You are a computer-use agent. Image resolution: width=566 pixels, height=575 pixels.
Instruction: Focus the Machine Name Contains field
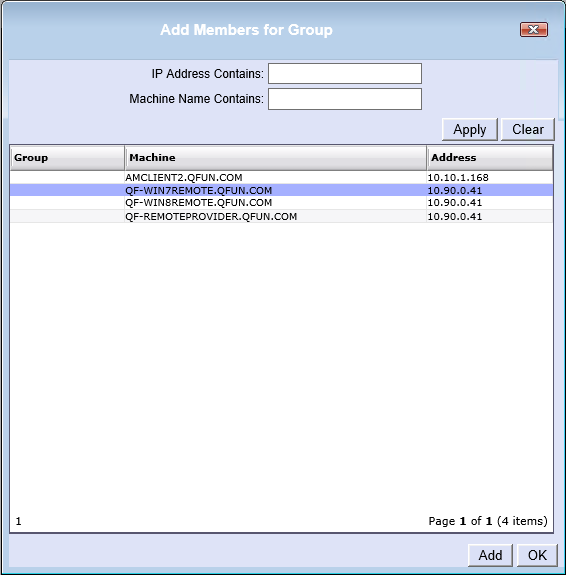click(x=345, y=99)
